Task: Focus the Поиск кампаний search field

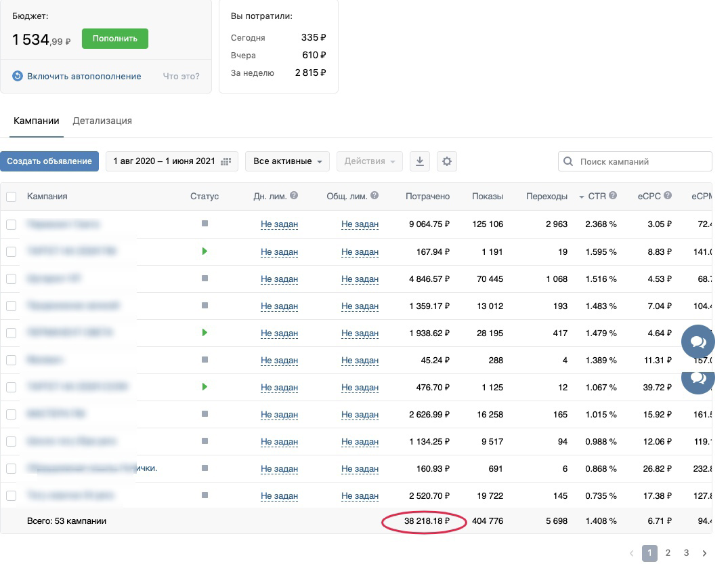Action: click(635, 161)
